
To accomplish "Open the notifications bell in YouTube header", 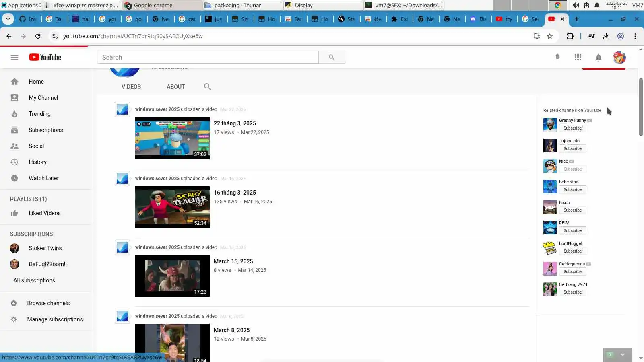I will coord(599,58).
